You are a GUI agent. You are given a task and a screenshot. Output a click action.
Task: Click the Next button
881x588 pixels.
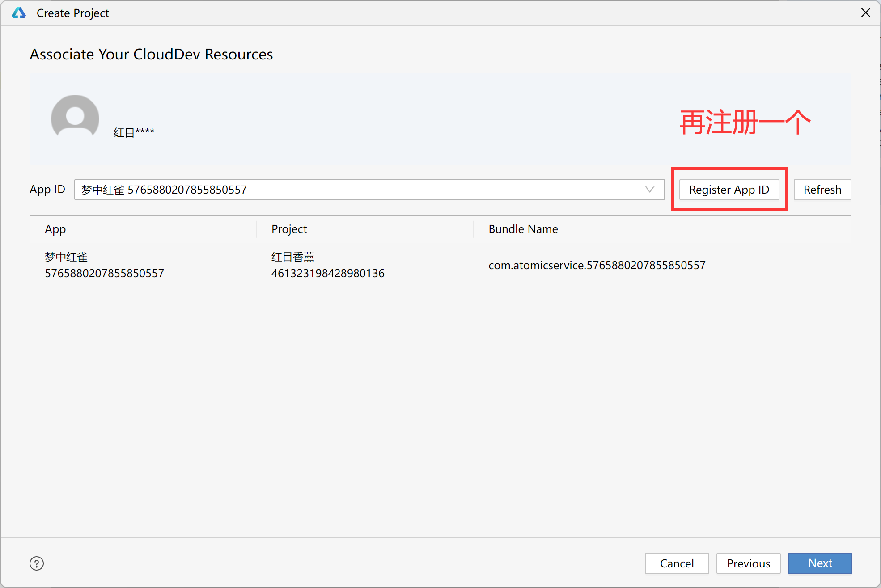820,563
